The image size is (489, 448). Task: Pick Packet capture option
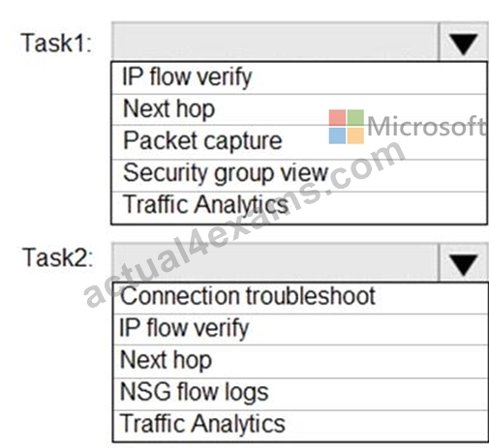click(x=299, y=141)
